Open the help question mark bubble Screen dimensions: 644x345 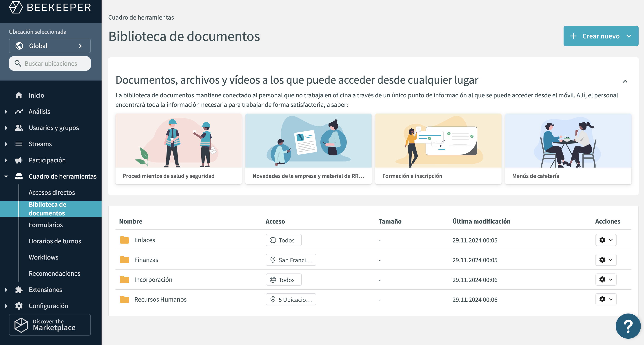[628, 326]
